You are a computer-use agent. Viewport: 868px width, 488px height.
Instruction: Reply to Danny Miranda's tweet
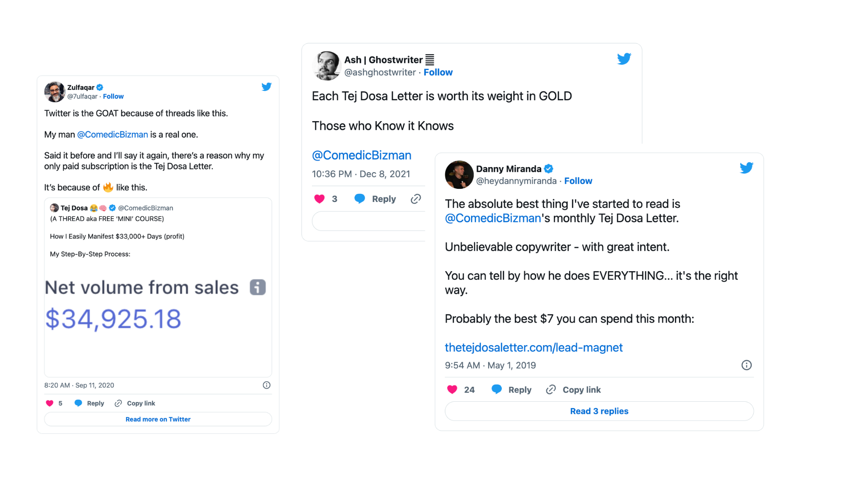pos(511,389)
